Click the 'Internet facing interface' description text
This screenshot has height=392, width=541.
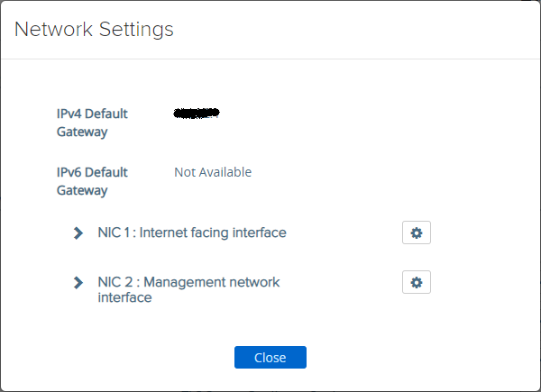pos(213,232)
